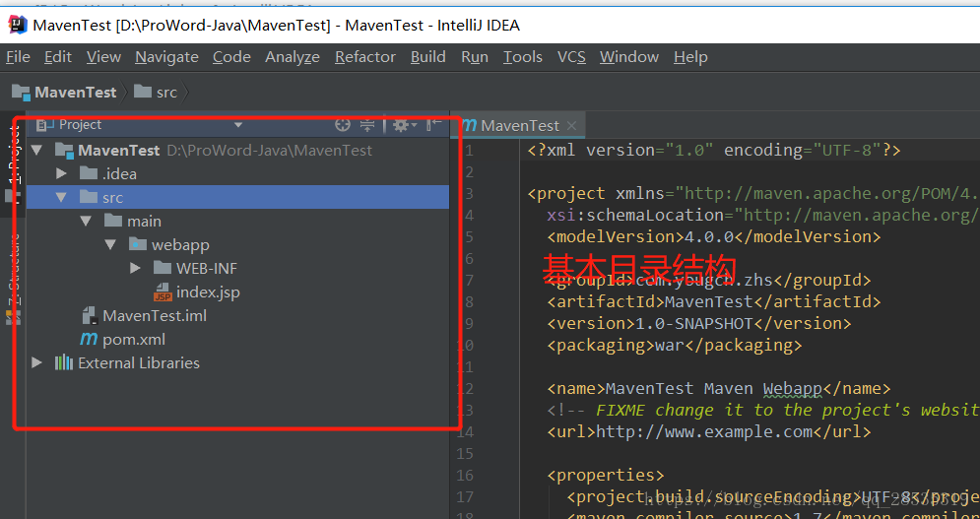
Task: Click the packaging war text
Action: (670, 345)
